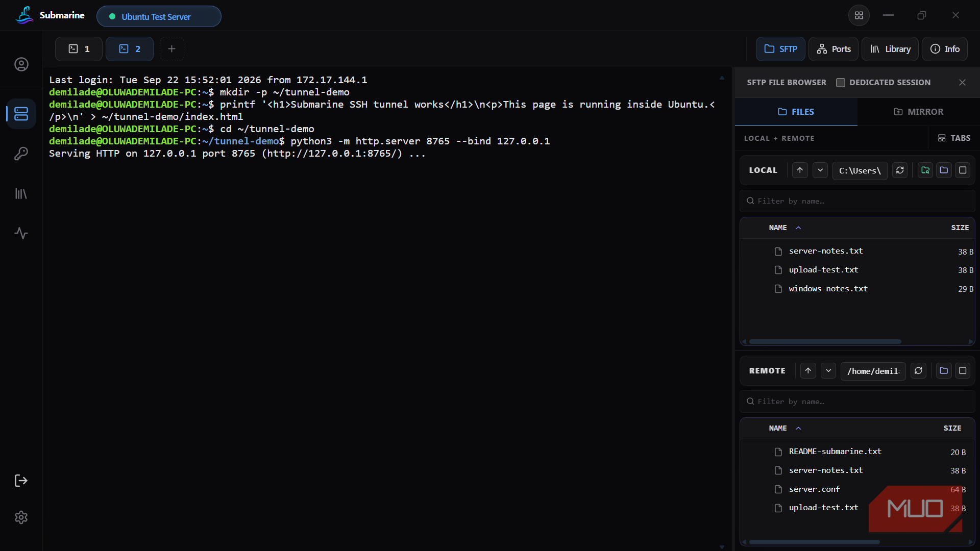Select the MIRROR tab
This screenshot has height=551, width=980.
coord(918,112)
